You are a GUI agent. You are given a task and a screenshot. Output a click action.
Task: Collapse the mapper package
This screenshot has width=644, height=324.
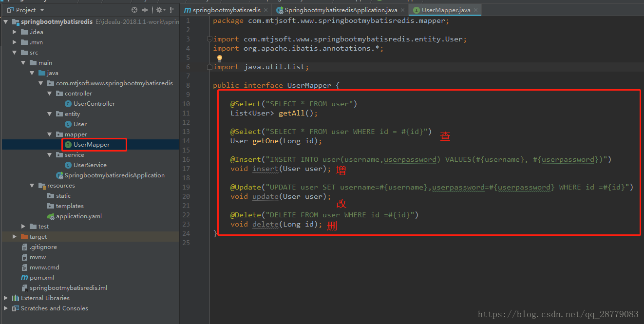tap(50, 134)
